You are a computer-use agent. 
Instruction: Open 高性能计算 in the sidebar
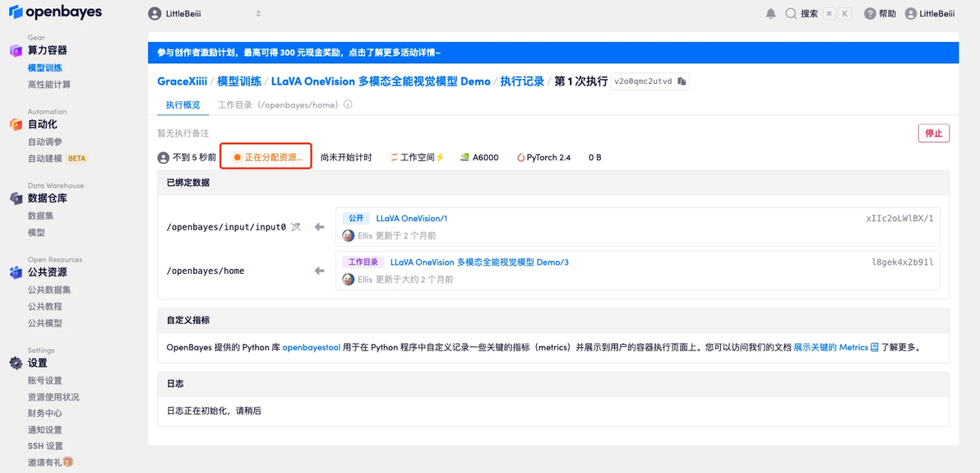[x=49, y=85]
